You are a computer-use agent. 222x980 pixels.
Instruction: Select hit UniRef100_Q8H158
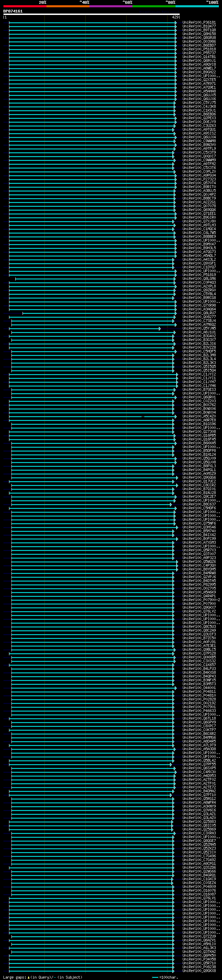coord(199,34)
